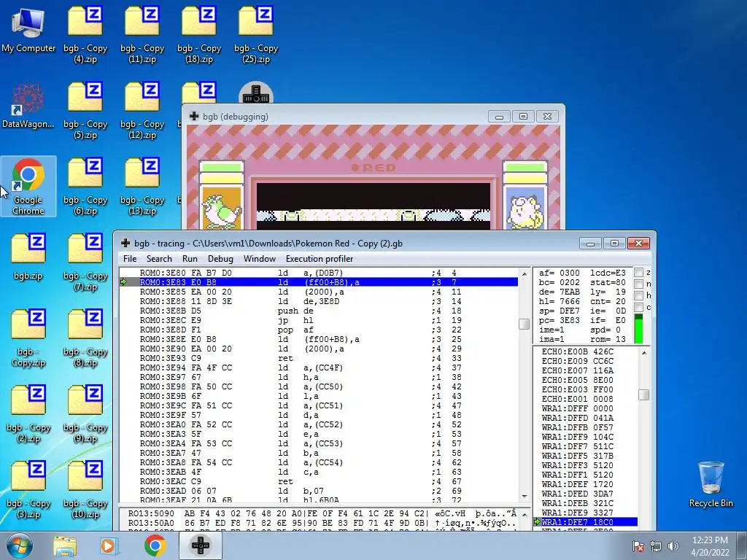This screenshot has width=747, height=560.
Task: Open Chrome from the taskbar
Action: click(155, 545)
